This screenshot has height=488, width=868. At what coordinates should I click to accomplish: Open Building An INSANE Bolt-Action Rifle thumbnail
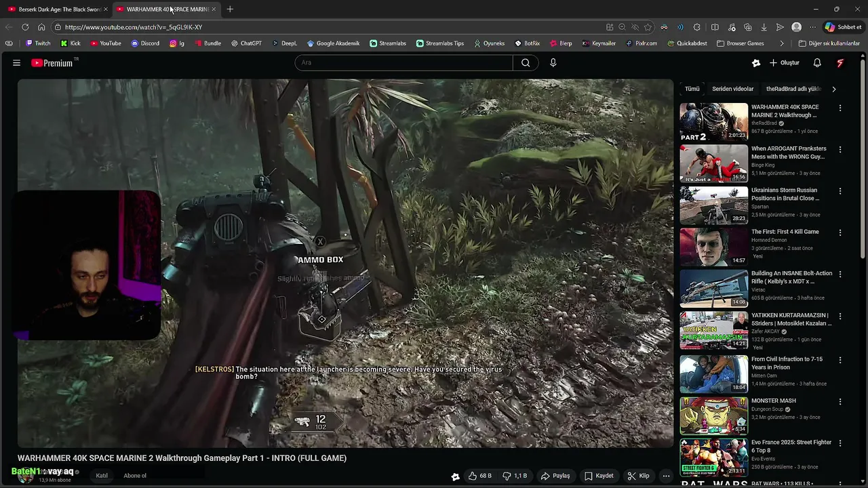(x=714, y=289)
